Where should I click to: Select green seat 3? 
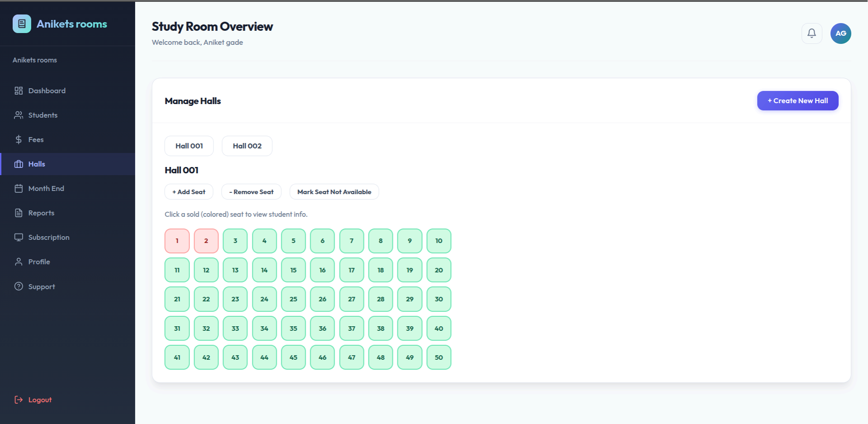(235, 241)
